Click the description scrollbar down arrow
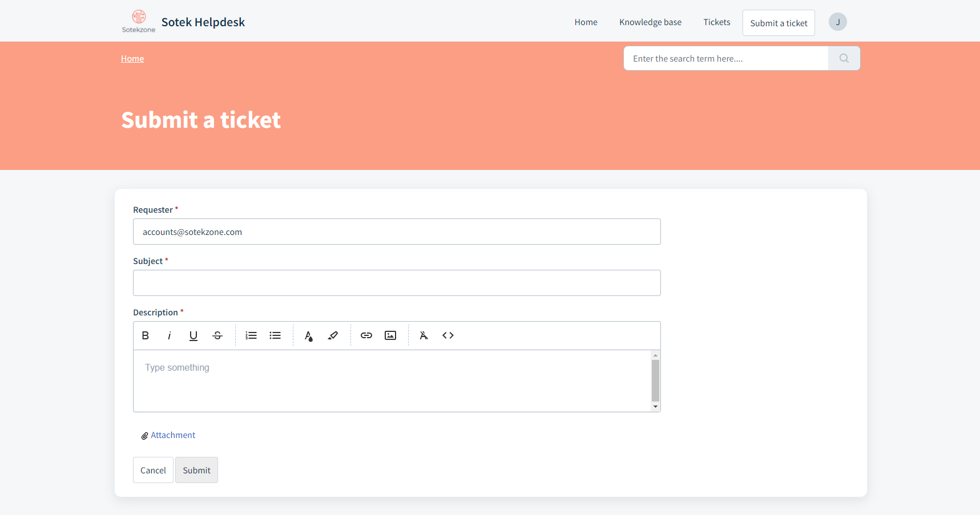Screen dimensions: 980x515 pyautogui.click(x=655, y=406)
